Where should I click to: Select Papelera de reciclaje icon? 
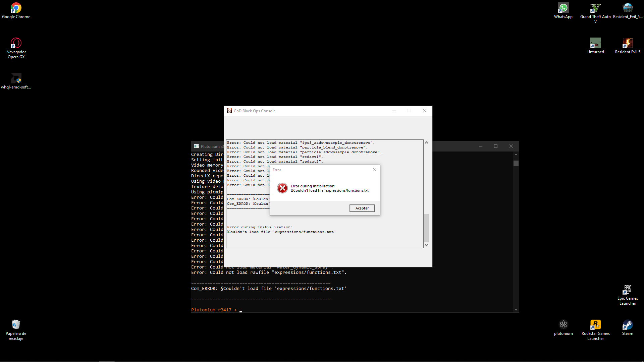pyautogui.click(x=16, y=330)
